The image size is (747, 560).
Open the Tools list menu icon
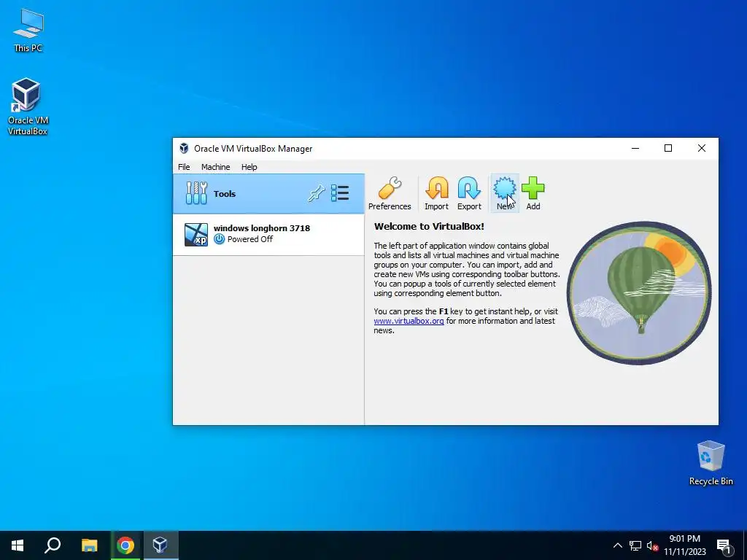tap(340, 193)
